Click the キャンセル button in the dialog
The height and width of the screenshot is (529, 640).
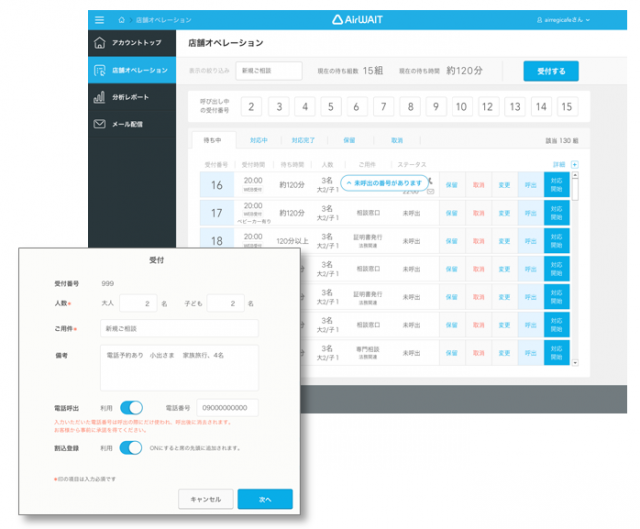pos(206,498)
